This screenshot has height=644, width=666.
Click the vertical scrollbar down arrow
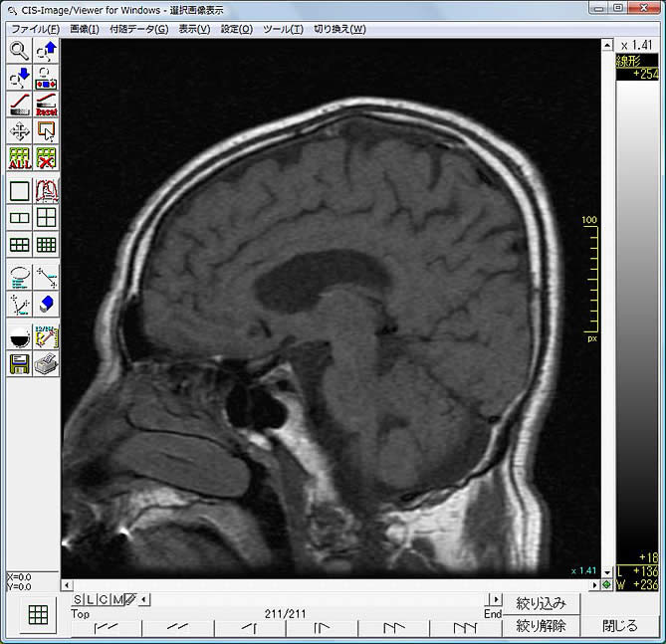[607, 572]
